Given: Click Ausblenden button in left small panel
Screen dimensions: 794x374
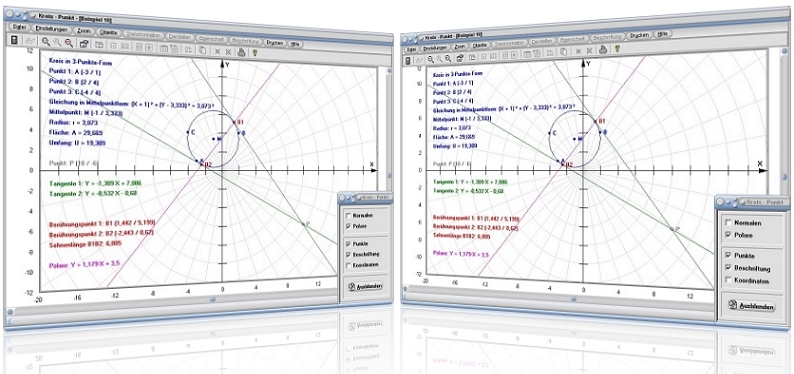Looking at the screenshot, I should [366, 286].
